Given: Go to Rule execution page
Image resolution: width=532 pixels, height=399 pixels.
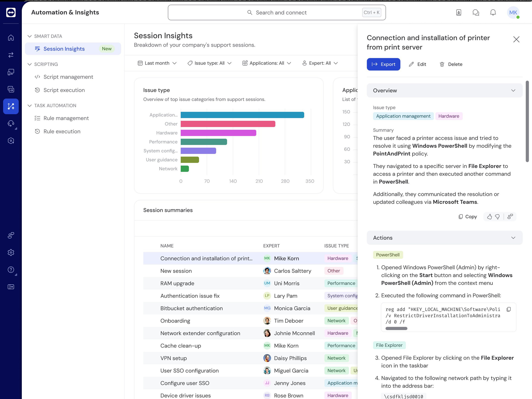Looking at the screenshot, I should click(62, 131).
